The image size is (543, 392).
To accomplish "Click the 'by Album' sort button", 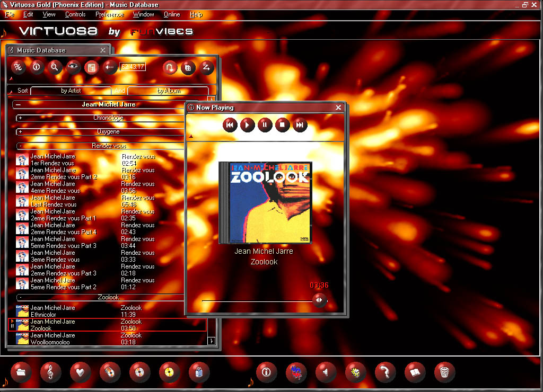I will [168, 91].
